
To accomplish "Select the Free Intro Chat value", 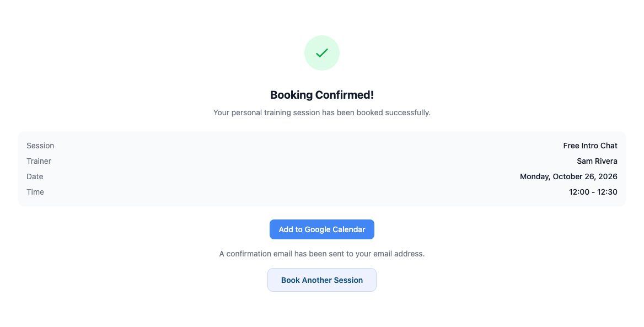I will [590, 146].
